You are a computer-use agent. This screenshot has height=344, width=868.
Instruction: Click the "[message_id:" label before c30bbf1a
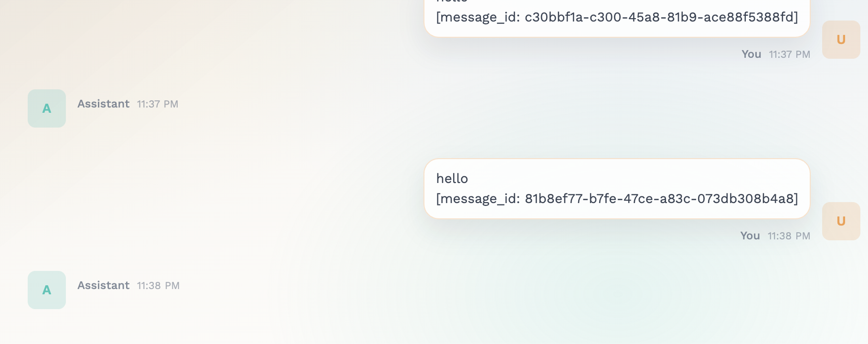(477, 18)
